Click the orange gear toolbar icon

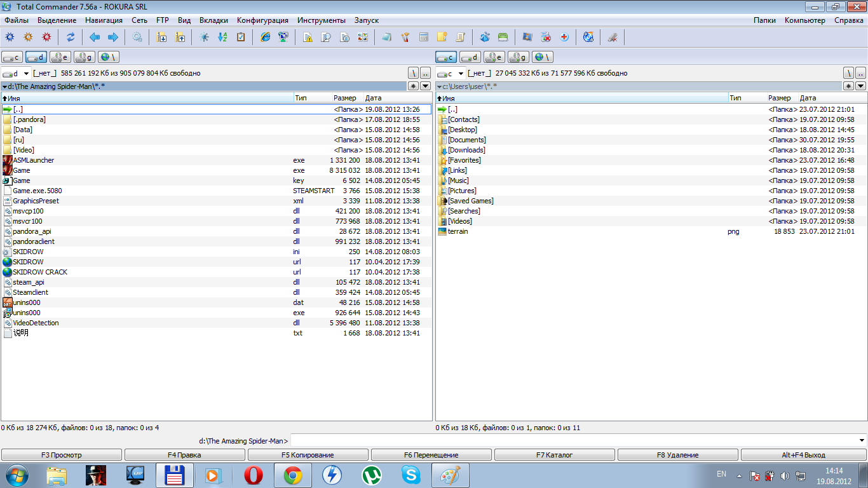coord(28,37)
